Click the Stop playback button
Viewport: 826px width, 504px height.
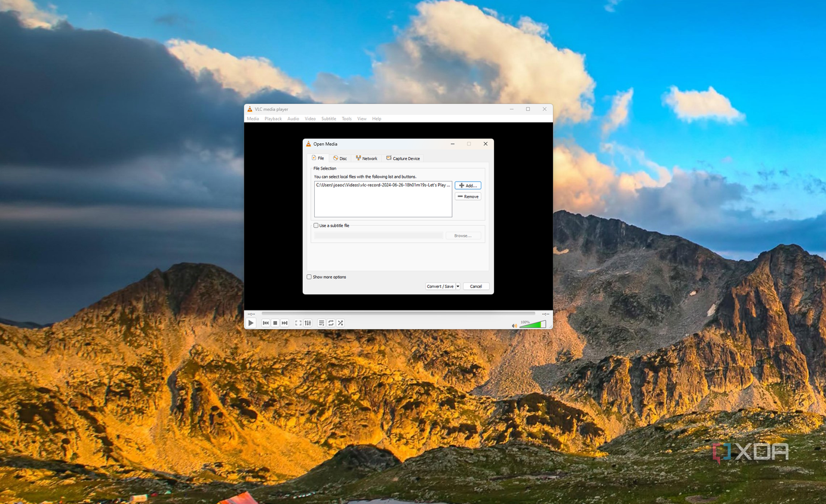275,323
